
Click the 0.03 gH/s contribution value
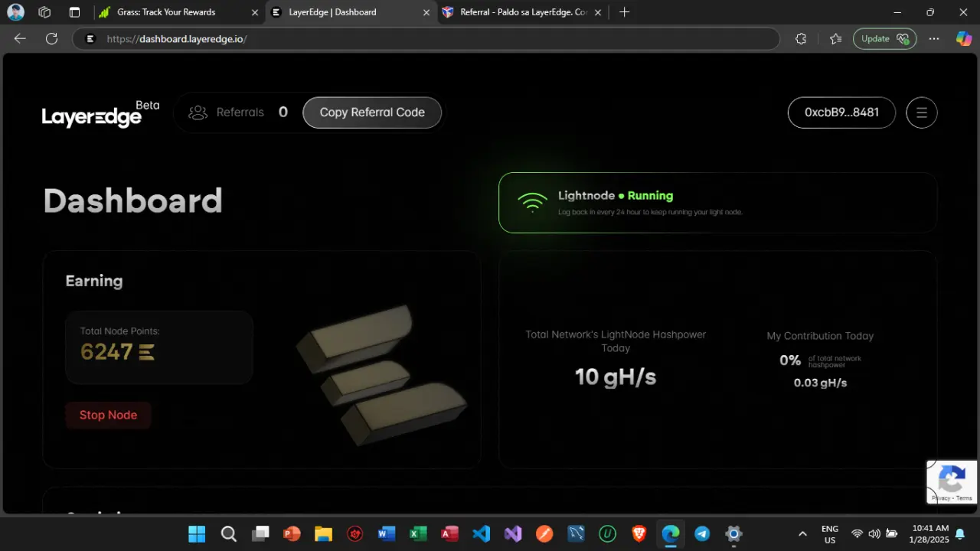820,383
